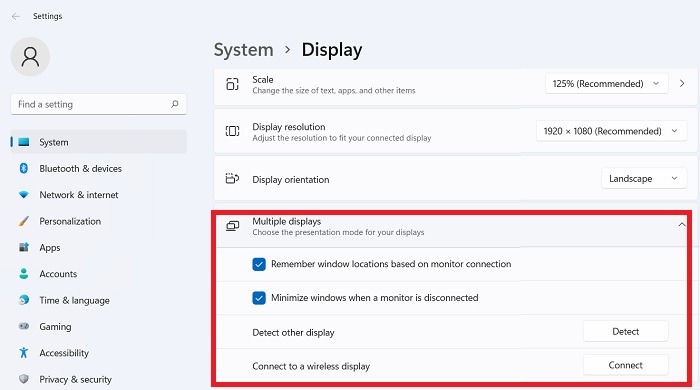Click the System breadcrumb link
This screenshot has width=700, height=390.
click(x=244, y=50)
